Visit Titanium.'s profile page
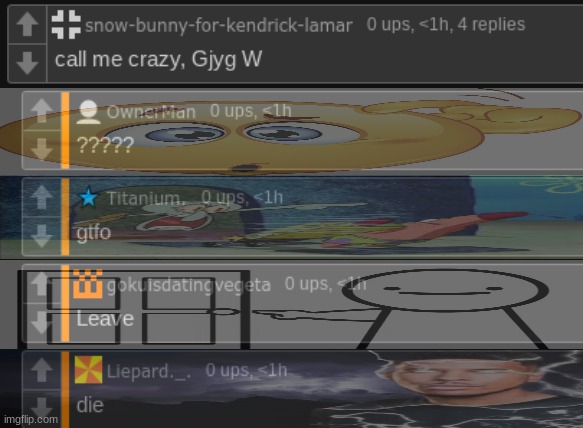 pyautogui.click(x=145, y=198)
